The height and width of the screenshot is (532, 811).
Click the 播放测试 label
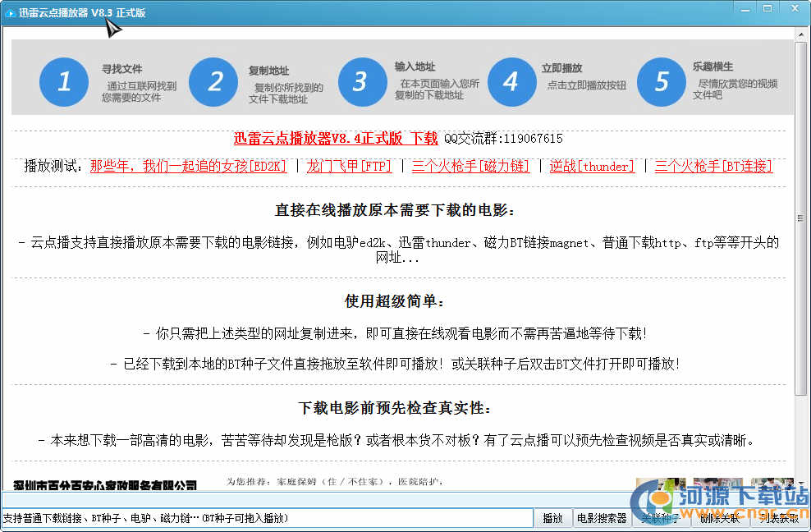coord(53,166)
